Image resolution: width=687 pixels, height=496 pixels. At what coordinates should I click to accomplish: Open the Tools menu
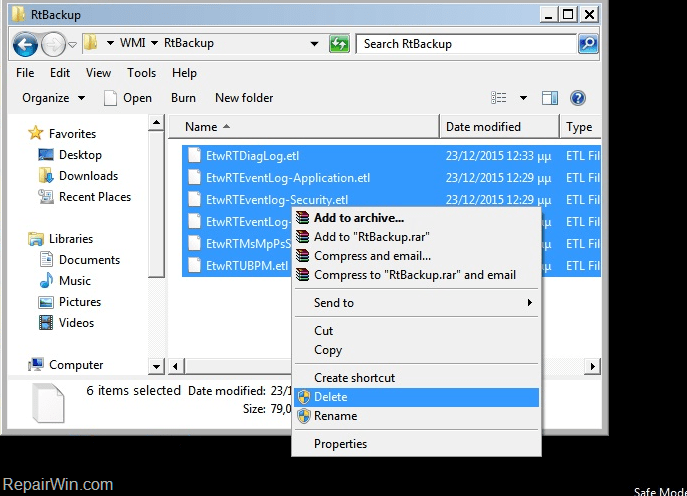[142, 73]
